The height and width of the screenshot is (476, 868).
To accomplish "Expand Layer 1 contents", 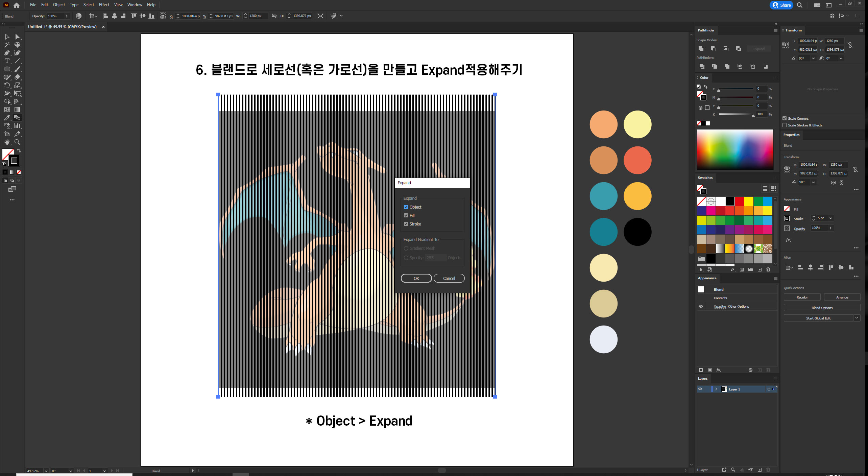I will tap(716, 389).
